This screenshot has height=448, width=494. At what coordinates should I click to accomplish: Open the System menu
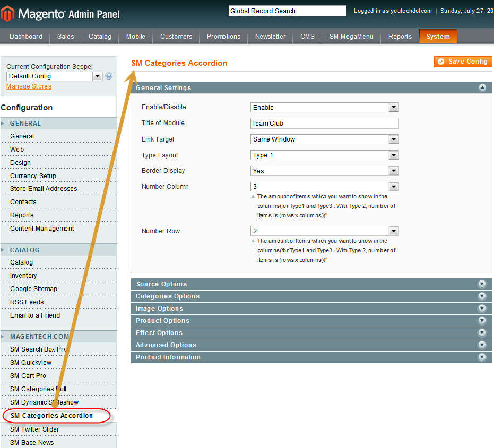(x=438, y=37)
